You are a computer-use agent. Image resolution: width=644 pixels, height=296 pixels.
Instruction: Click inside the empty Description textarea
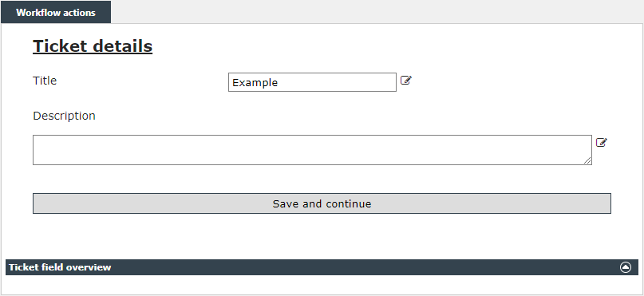(x=312, y=150)
